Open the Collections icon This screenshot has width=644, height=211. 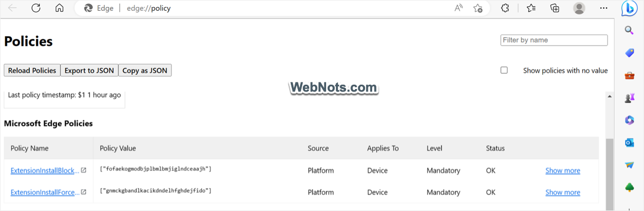point(555,8)
